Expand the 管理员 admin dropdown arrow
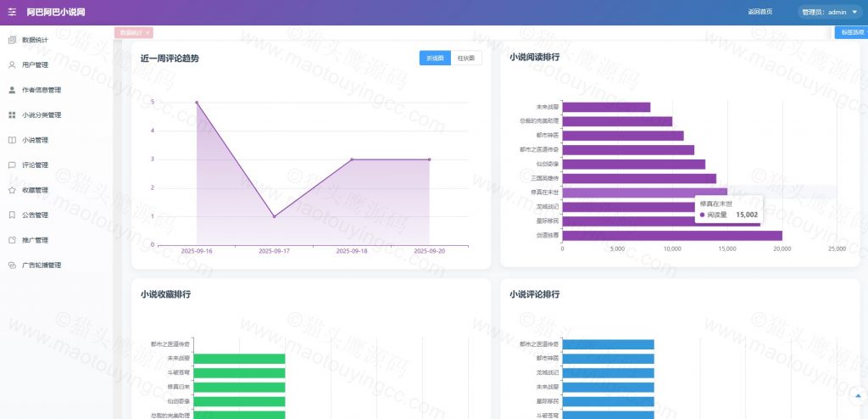868x419 pixels. (x=854, y=12)
